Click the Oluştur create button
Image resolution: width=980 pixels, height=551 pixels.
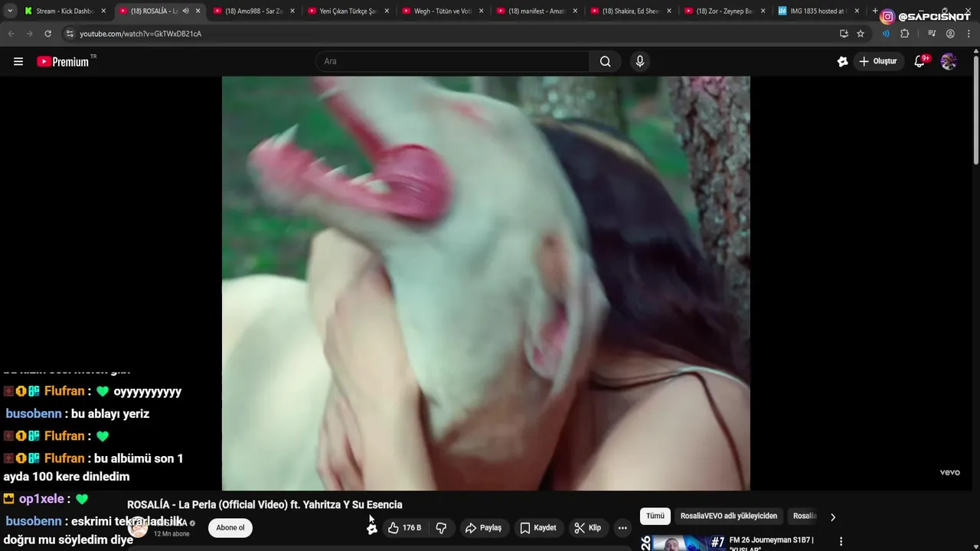pyautogui.click(x=878, y=61)
